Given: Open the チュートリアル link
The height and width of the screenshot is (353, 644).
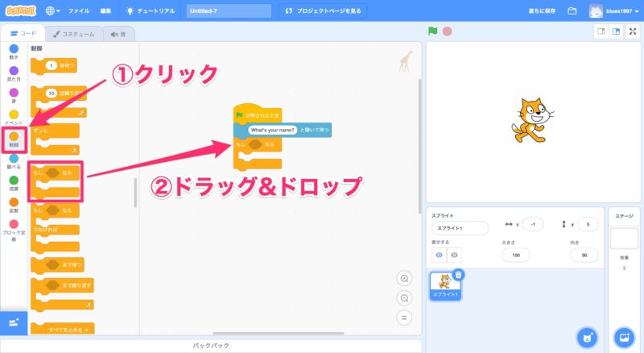Looking at the screenshot, I should coord(152,11).
